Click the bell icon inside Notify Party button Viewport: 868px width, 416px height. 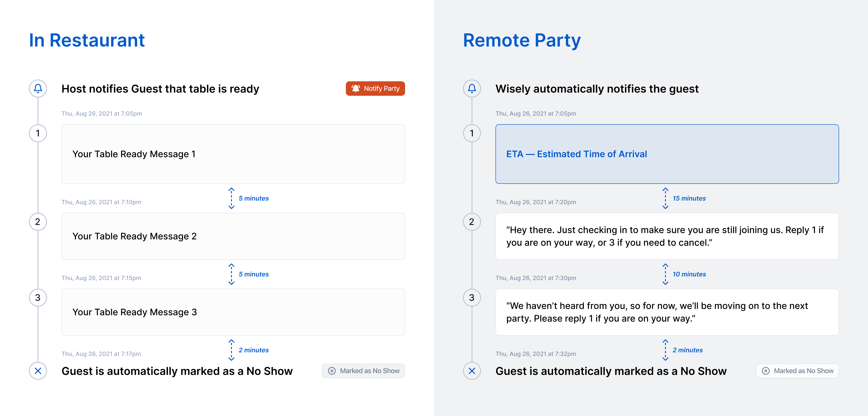point(356,89)
